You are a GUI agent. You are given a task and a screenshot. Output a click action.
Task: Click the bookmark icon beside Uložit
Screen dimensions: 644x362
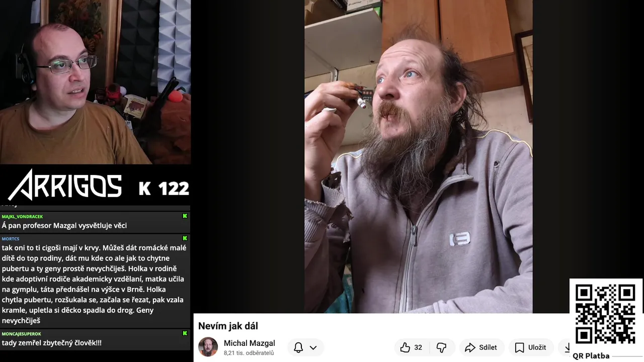(519, 347)
